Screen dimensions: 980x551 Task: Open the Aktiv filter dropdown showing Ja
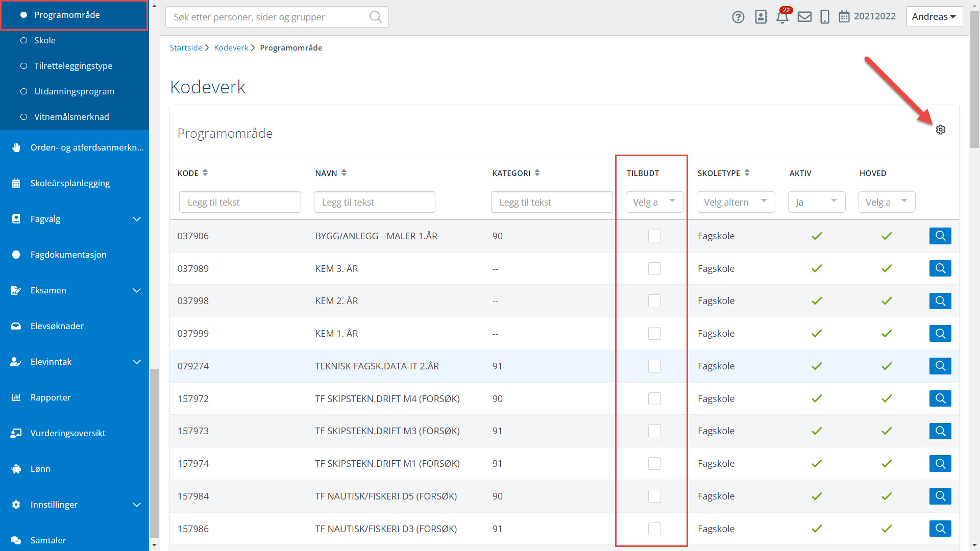click(817, 202)
